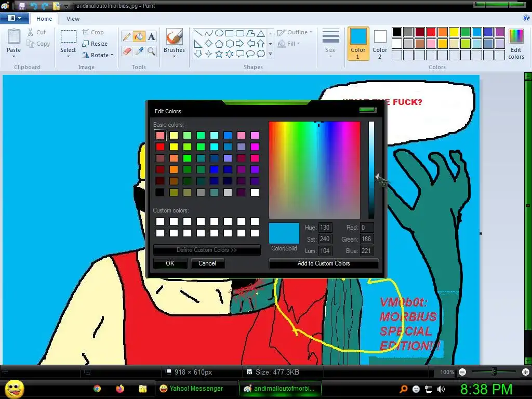Select the Eraser tool

point(127,51)
